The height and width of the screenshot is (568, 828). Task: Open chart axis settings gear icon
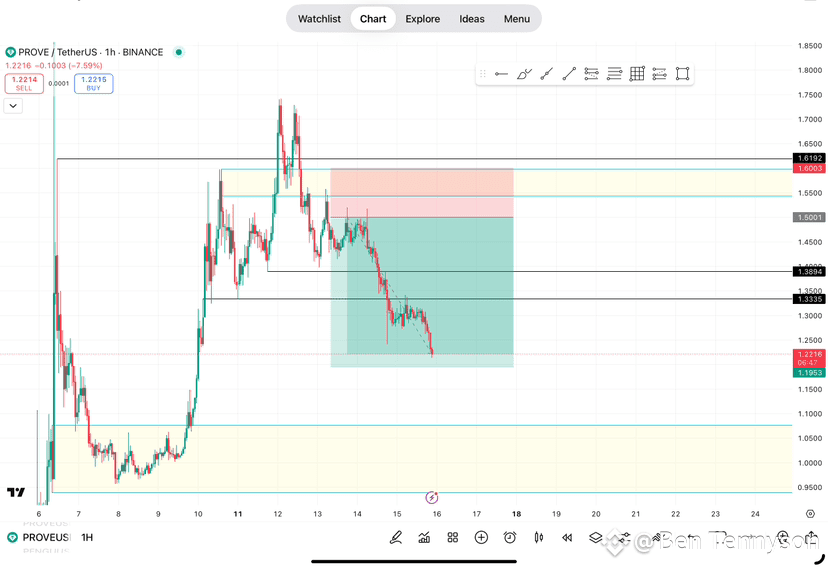[811, 514]
